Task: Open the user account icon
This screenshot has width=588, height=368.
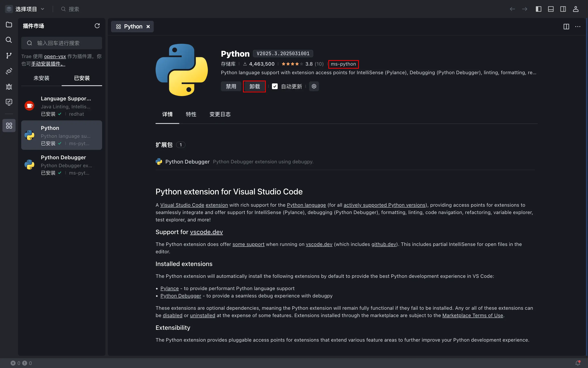Action: pos(576,9)
